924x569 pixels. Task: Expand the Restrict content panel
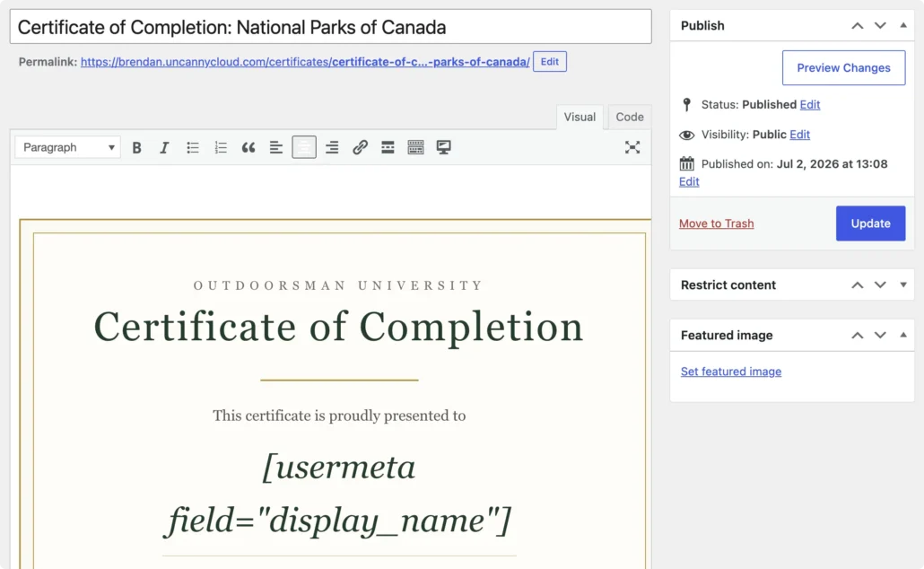coord(902,284)
